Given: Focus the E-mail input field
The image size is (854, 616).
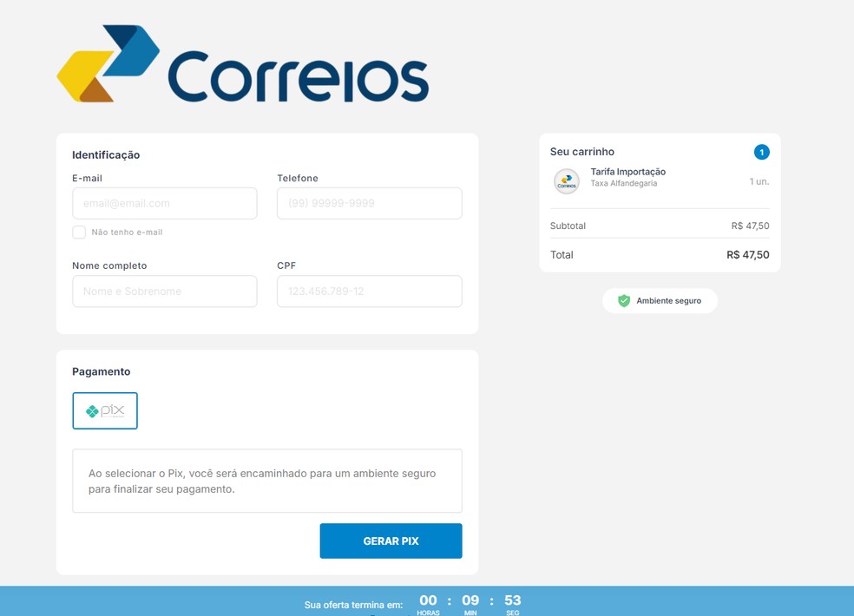Looking at the screenshot, I should (165, 203).
